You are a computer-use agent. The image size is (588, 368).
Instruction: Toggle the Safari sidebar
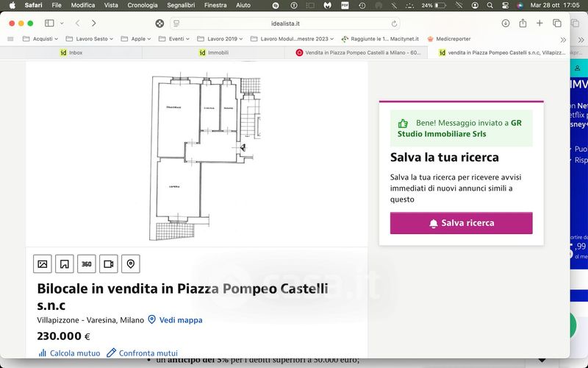coord(49,24)
